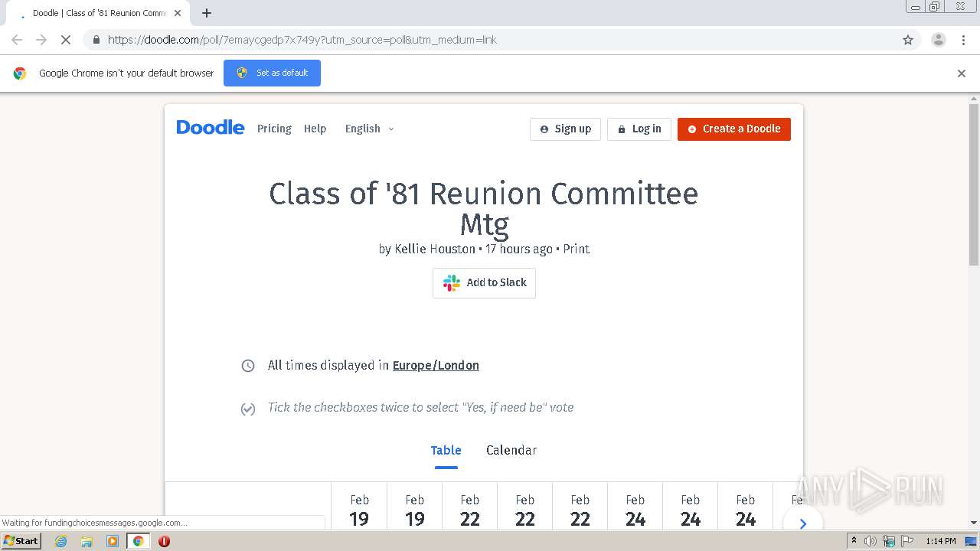Click the Doodle logo
Viewport: 980px width, 551px height.
[x=211, y=128]
